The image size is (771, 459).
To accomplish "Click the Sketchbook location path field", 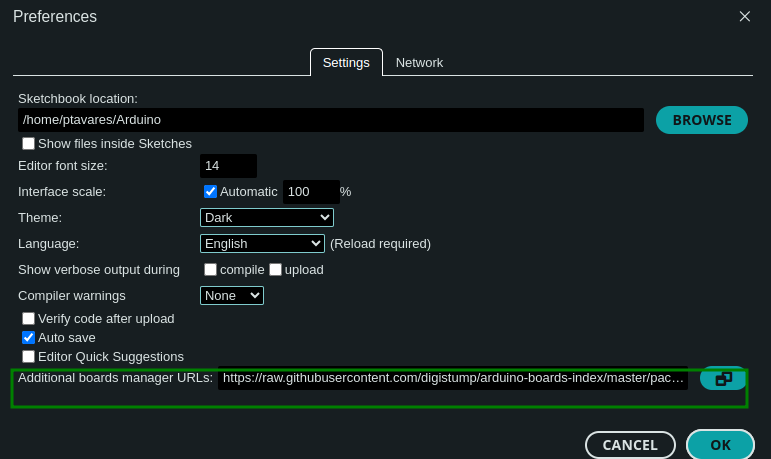I will [330, 120].
